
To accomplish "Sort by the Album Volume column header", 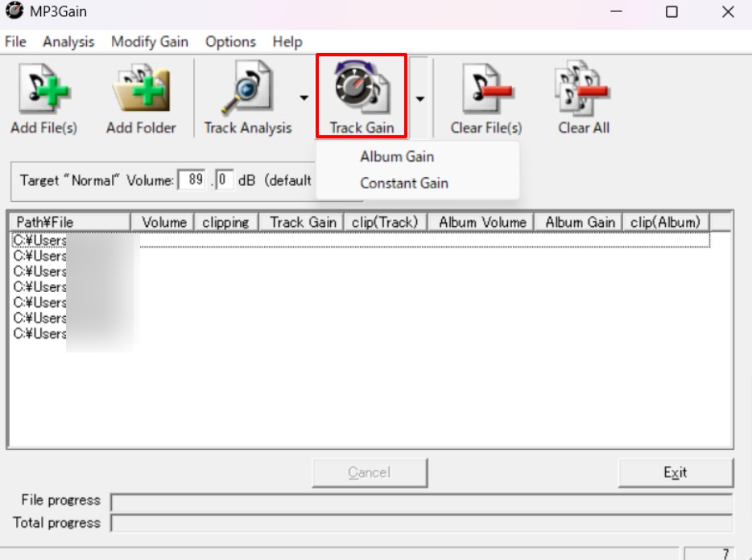I will pyautogui.click(x=481, y=222).
